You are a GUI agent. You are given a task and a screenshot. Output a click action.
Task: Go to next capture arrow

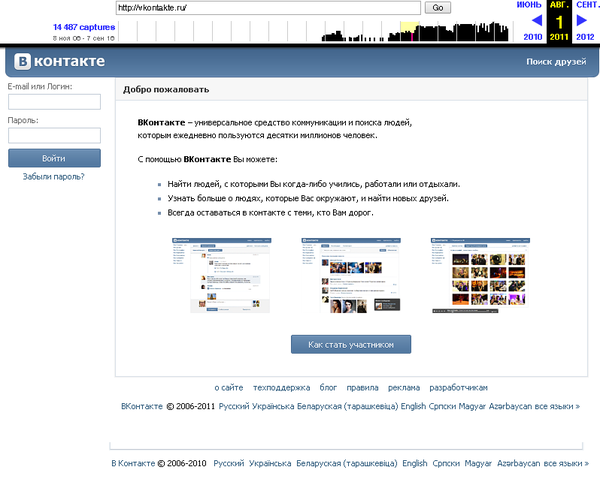point(582,20)
